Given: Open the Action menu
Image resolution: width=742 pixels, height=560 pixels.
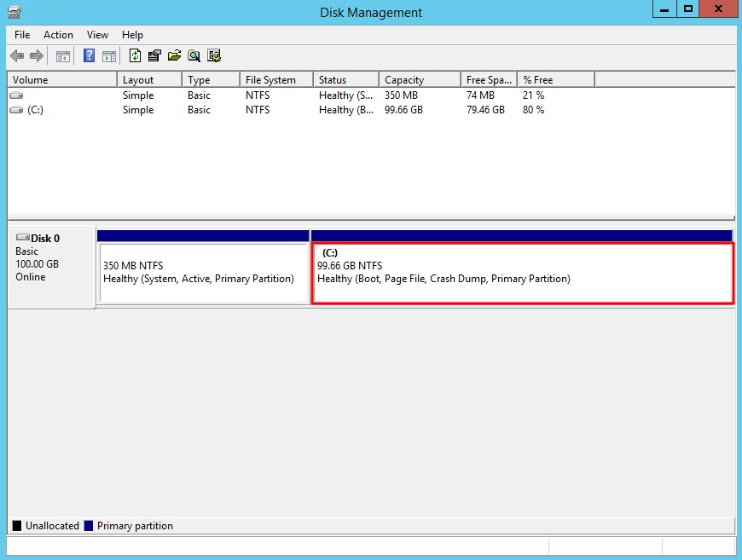Looking at the screenshot, I should [x=58, y=35].
